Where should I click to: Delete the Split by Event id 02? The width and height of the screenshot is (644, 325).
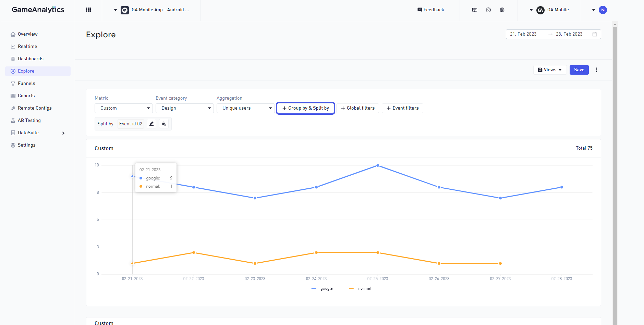164,124
